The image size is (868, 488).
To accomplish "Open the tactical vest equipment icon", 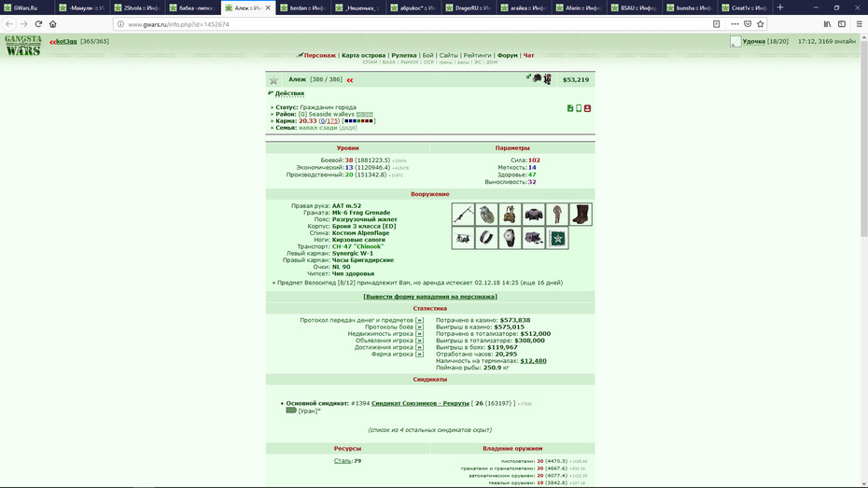I will pyautogui.click(x=510, y=214).
